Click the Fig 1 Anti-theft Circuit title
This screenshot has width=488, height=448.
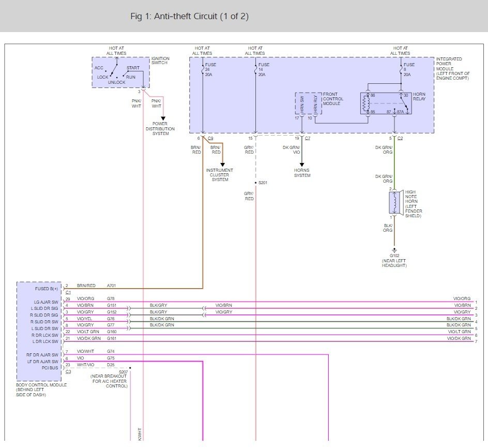189,17
